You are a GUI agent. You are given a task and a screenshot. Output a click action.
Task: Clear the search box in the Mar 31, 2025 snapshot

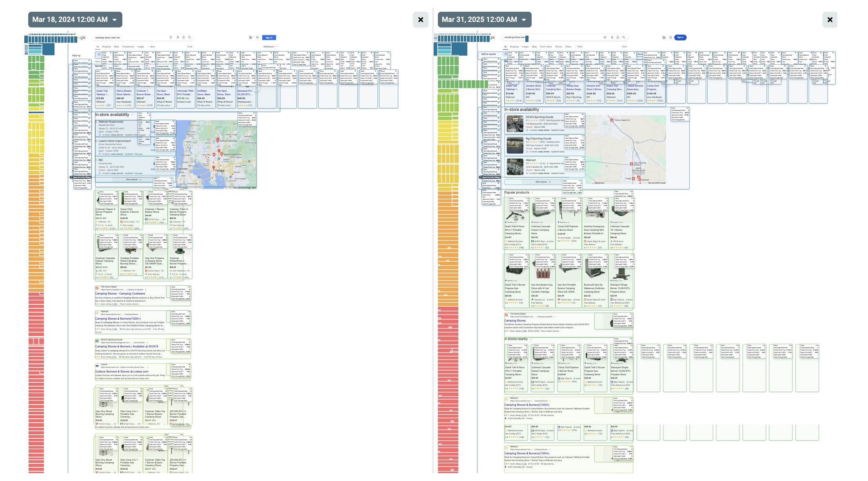[605, 38]
